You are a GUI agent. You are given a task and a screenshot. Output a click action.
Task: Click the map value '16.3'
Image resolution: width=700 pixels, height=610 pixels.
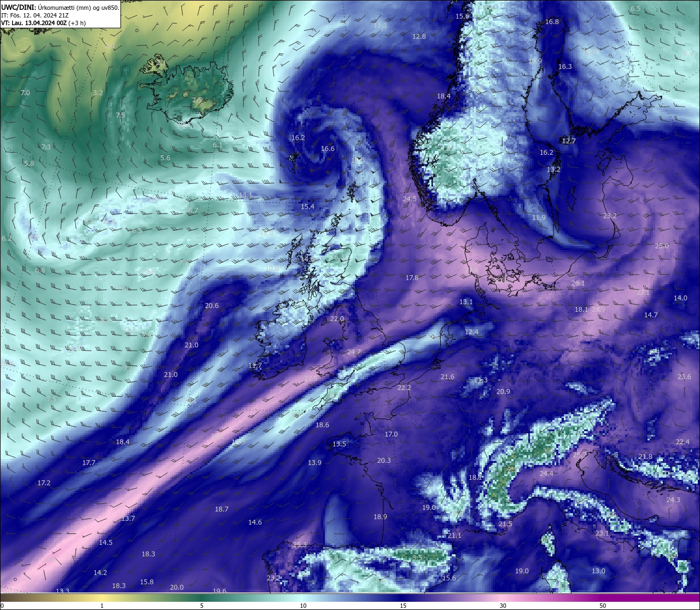click(x=565, y=67)
